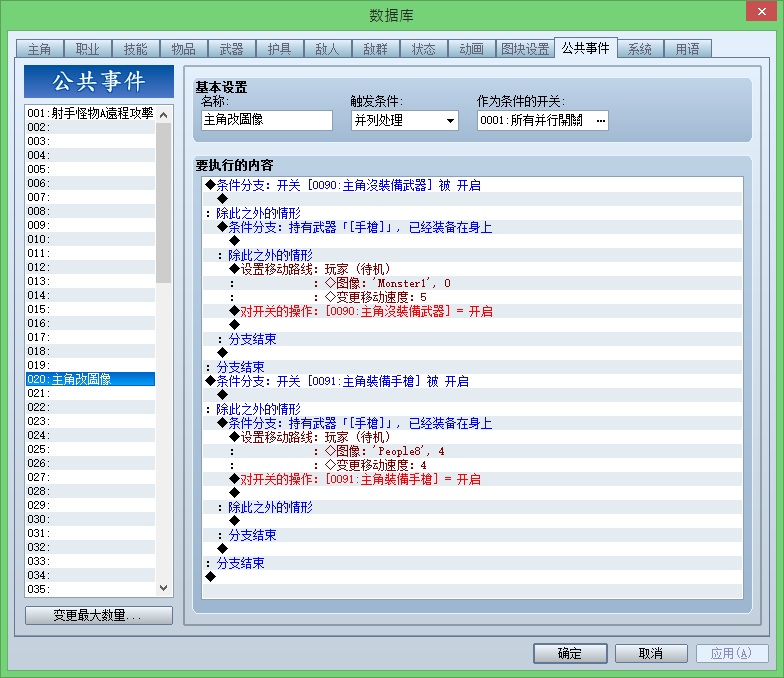Select line ◇变更移动速度: 5

(472, 297)
